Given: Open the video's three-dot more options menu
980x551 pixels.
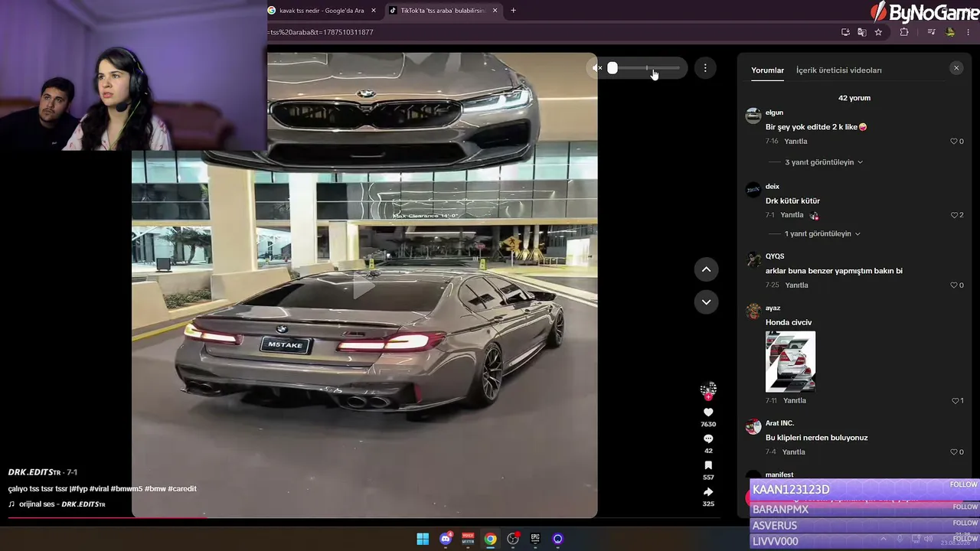Looking at the screenshot, I should point(705,68).
